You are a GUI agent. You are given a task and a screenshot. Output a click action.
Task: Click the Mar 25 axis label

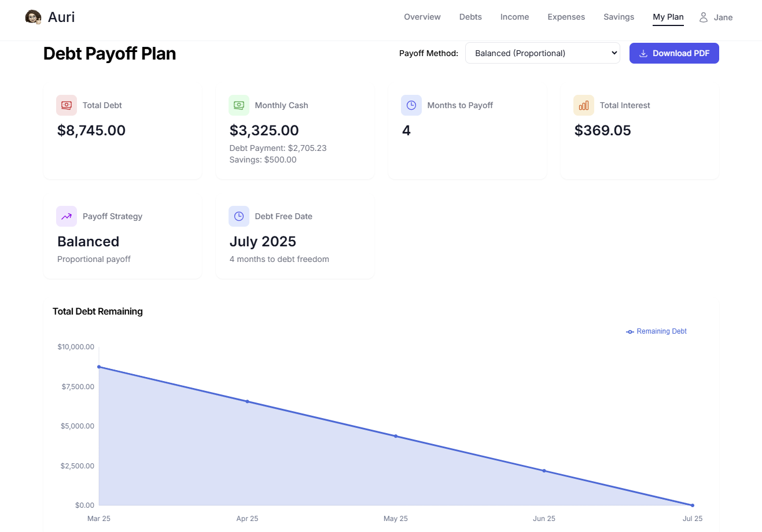pos(98,518)
